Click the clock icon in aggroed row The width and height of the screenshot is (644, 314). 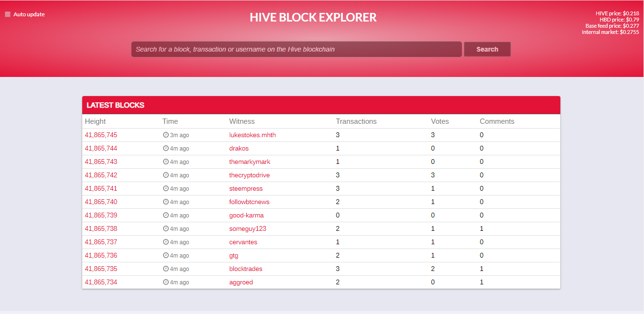click(x=166, y=282)
